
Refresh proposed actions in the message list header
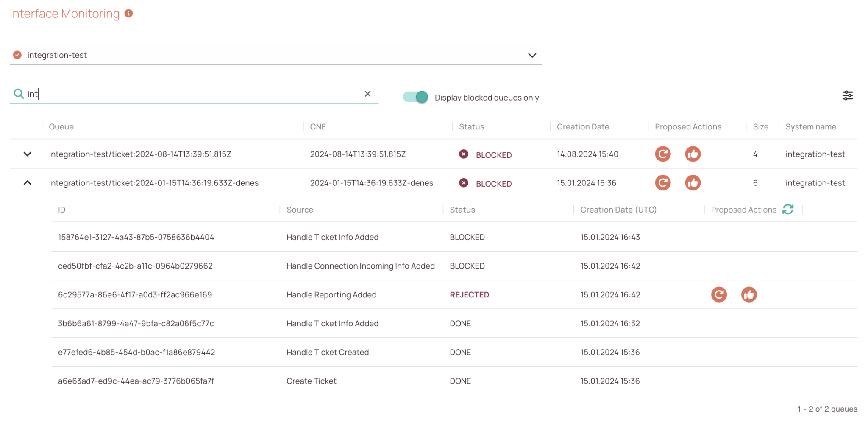coord(788,209)
